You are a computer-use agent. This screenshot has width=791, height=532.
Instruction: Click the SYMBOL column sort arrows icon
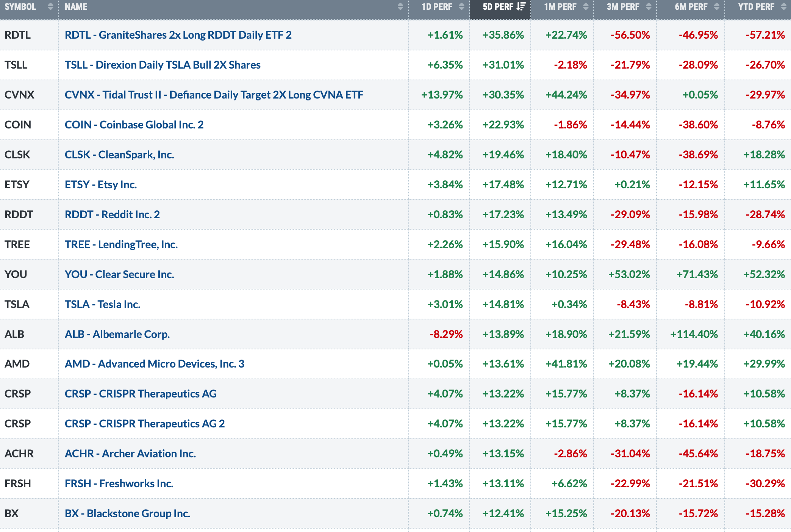(50, 6)
